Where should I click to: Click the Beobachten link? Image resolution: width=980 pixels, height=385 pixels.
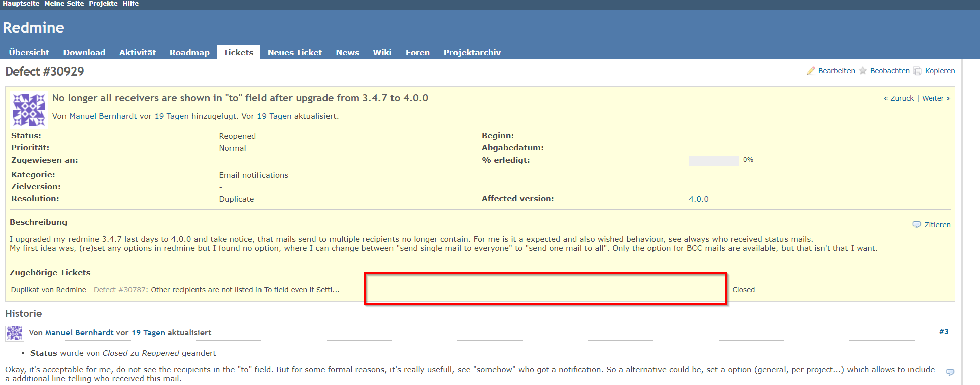click(890, 71)
